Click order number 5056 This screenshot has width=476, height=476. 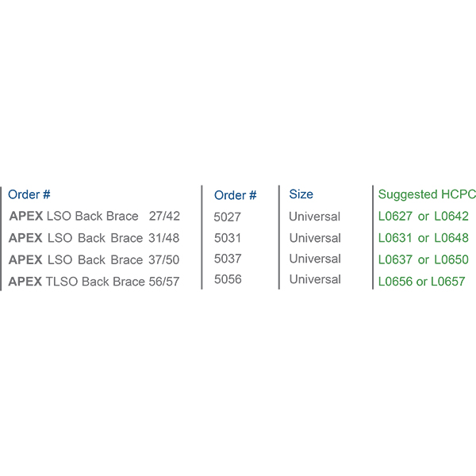click(228, 279)
